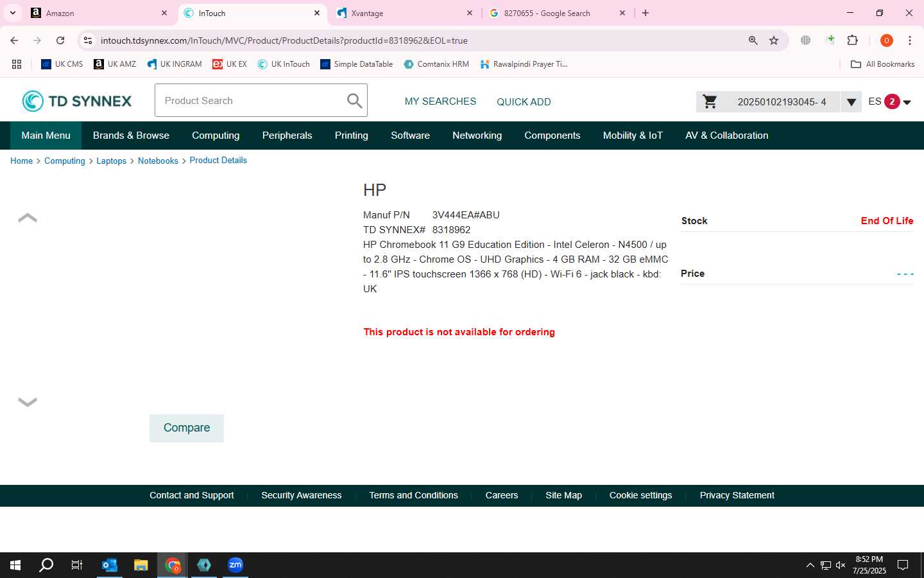Image resolution: width=924 pixels, height=578 pixels.
Task: Open the Extensions puzzle icon
Action: click(x=853, y=40)
